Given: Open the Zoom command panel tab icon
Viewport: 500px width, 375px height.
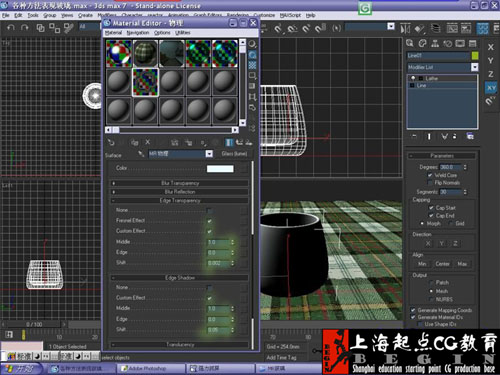Looking at the screenshot, I should tap(410, 43).
